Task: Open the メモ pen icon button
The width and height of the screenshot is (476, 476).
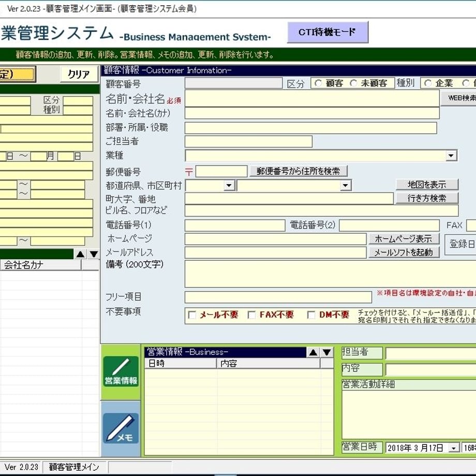Action: pyautogui.click(x=121, y=428)
